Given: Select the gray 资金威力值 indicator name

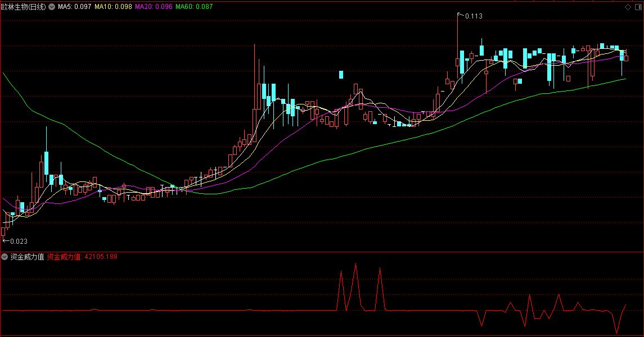Looking at the screenshot, I should (27, 257).
